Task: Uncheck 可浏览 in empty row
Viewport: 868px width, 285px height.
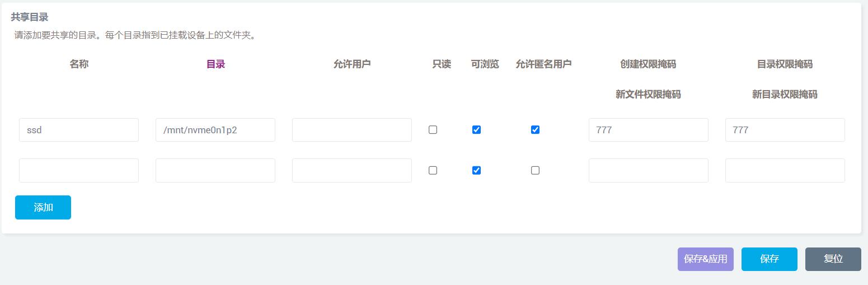Action: pos(476,170)
